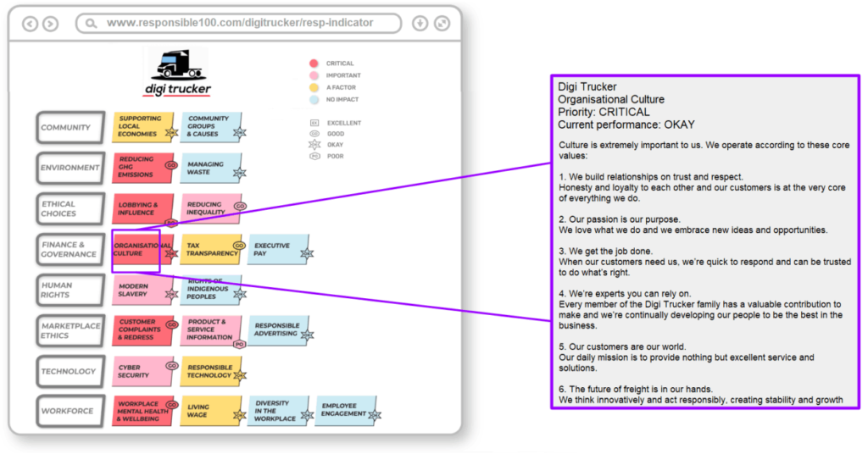
Task: Open the Diversity in the Workplace card
Action: pos(278,412)
